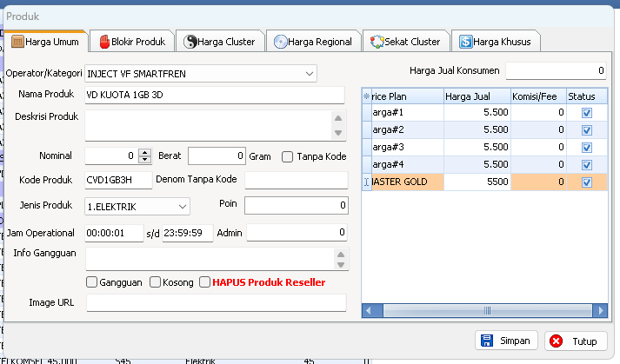The width and height of the screenshot is (620, 364).
Task: Enable the Gangguan checkbox
Action: 91,282
